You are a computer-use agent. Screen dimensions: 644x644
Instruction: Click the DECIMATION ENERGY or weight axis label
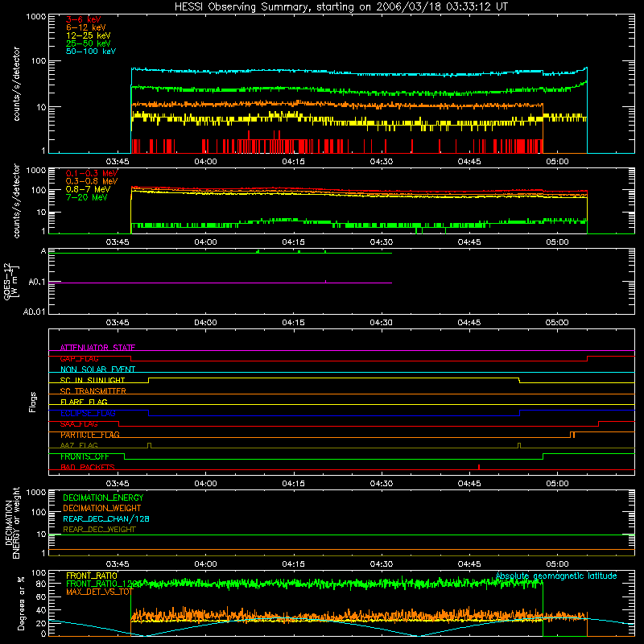pyautogui.click(x=12, y=522)
